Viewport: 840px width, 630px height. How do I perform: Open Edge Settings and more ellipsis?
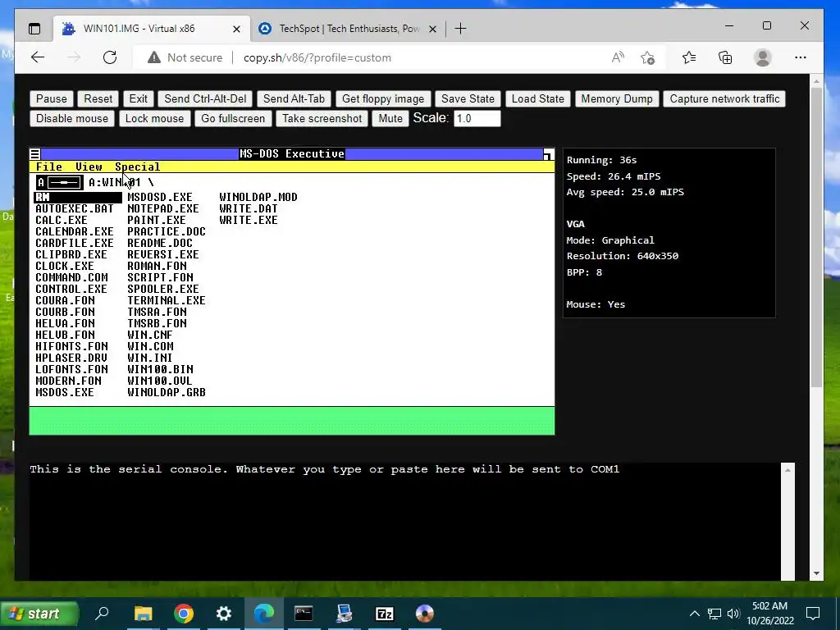[x=801, y=57]
